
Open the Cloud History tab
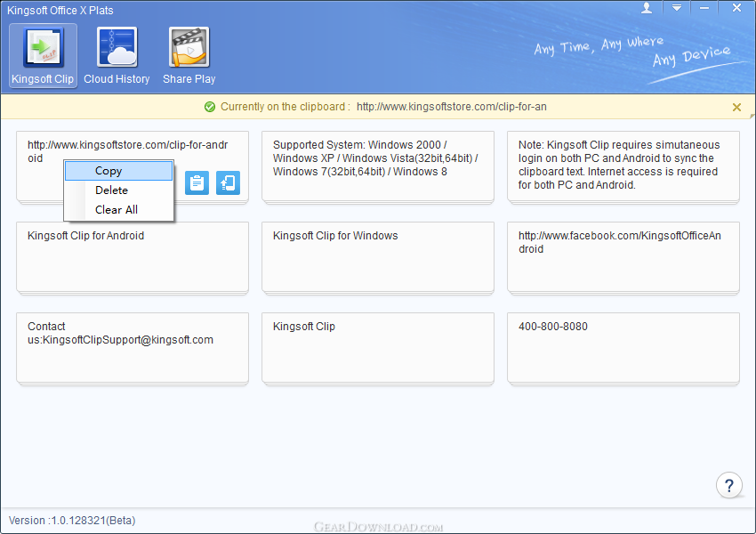[x=117, y=55]
